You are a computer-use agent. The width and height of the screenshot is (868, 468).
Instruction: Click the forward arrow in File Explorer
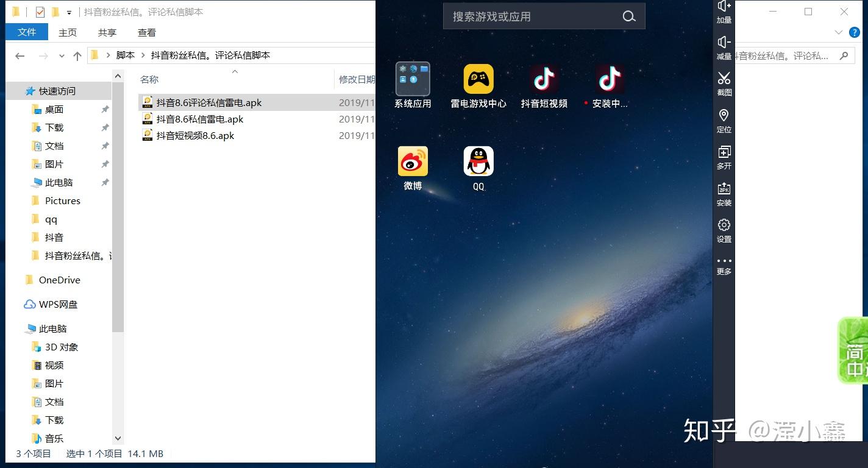tap(43, 55)
